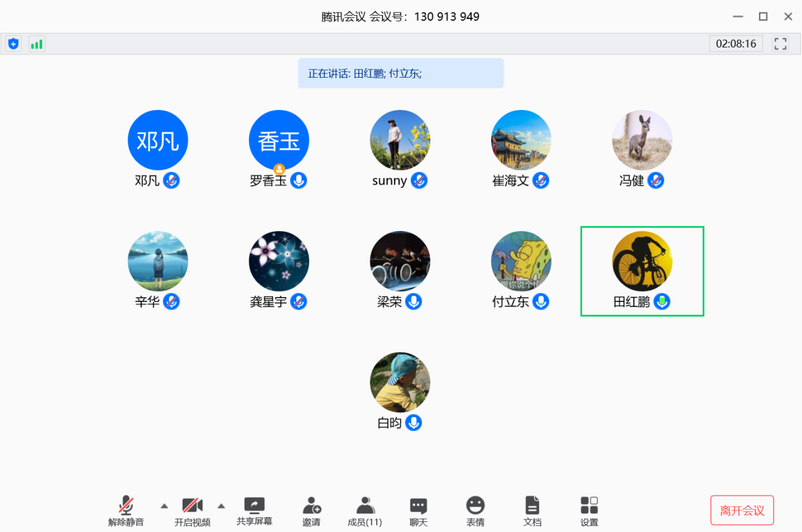
Task: Open the Documents (文档) icon
Action: click(x=532, y=511)
